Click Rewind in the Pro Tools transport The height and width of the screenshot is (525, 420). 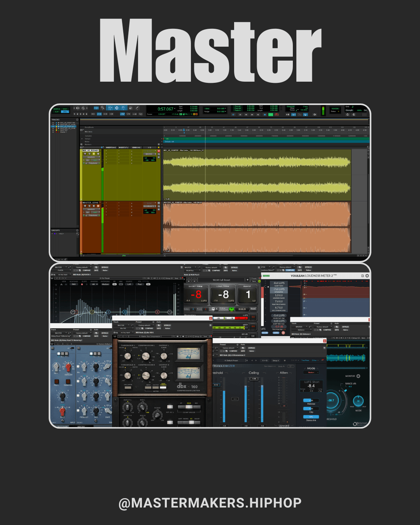point(246,114)
